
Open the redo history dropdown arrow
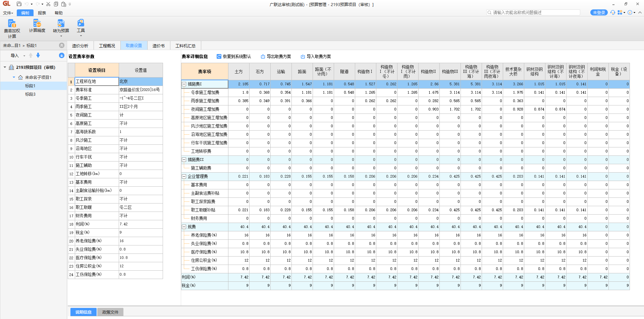coord(42,4)
